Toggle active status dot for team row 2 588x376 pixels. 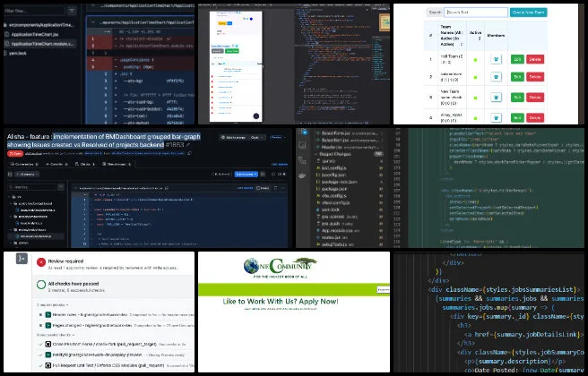click(x=475, y=77)
